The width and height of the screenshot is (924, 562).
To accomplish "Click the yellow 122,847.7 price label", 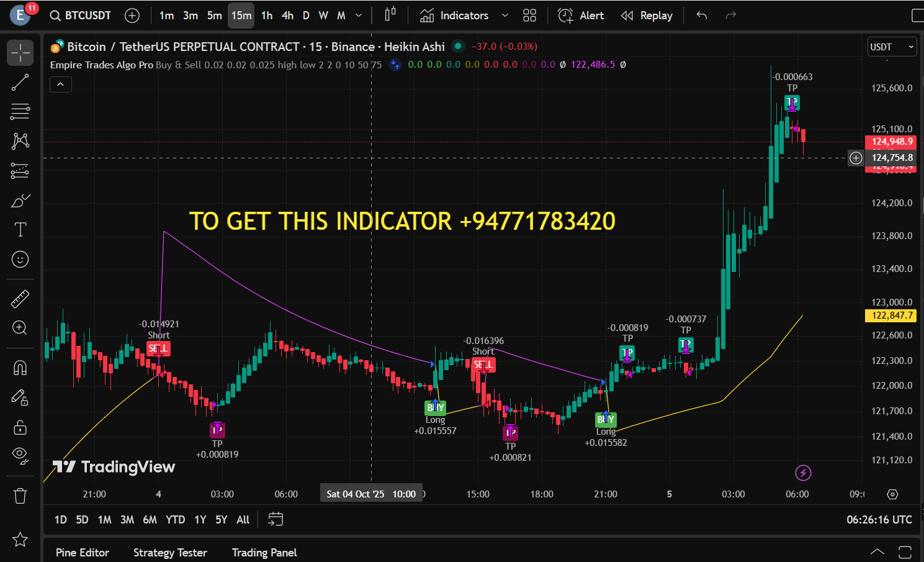I will point(892,315).
